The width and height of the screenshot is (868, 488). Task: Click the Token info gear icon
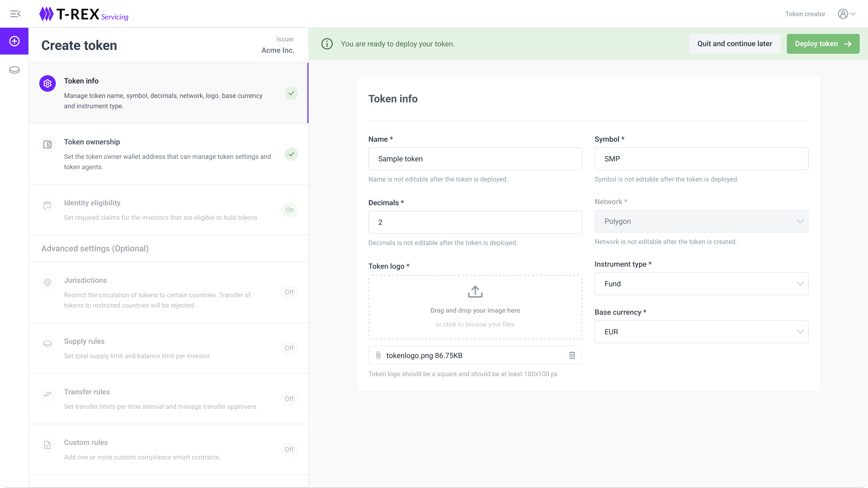(48, 83)
